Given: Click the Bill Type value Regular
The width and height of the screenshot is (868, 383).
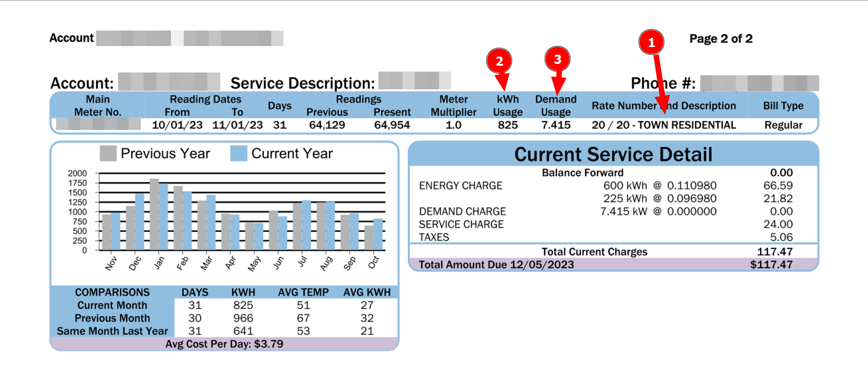Looking at the screenshot, I should pyautogui.click(x=783, y=125).
